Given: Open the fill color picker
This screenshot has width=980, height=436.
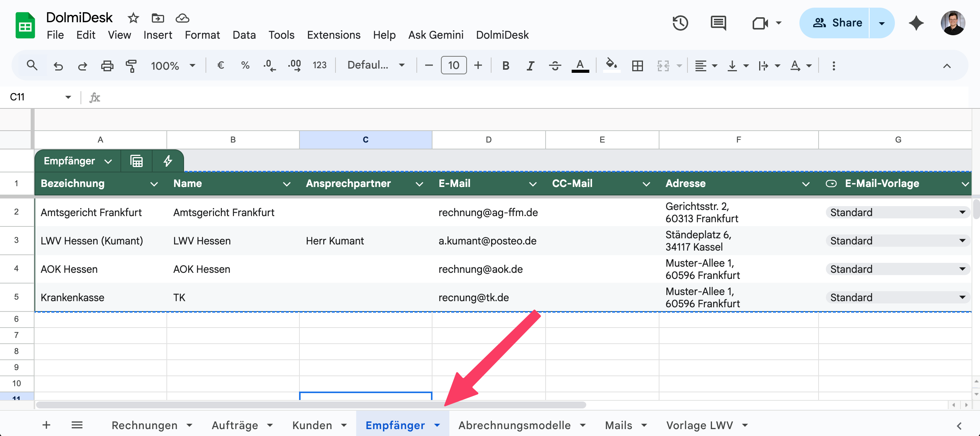Looking at the screenshot, I should [x=611, y=65].
